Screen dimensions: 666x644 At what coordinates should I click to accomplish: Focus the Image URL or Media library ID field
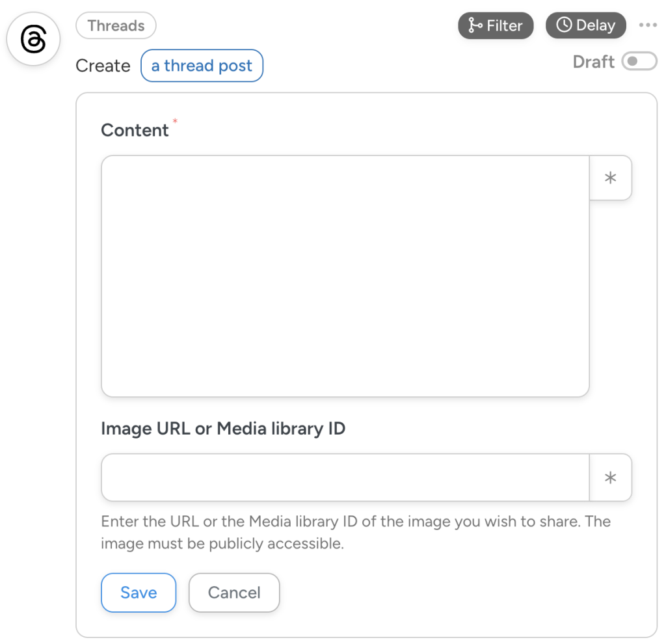[x=345, y=477]
